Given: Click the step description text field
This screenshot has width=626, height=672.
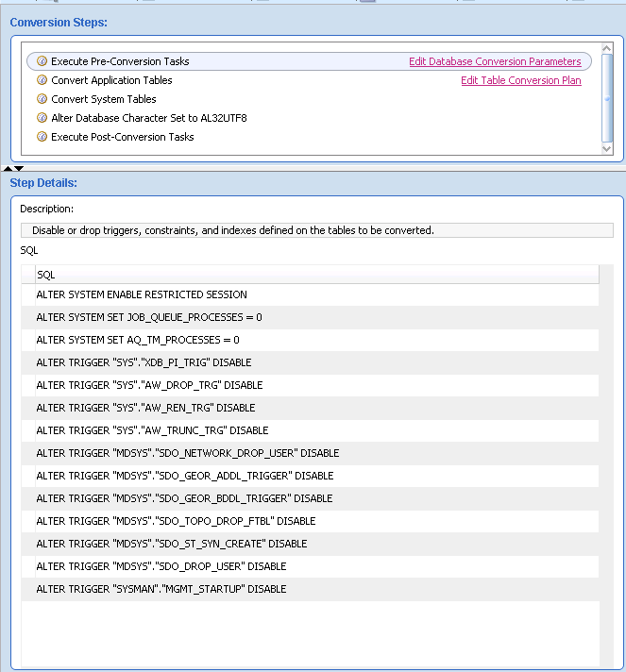Looking at the screenshot, I should pos(317,230).
